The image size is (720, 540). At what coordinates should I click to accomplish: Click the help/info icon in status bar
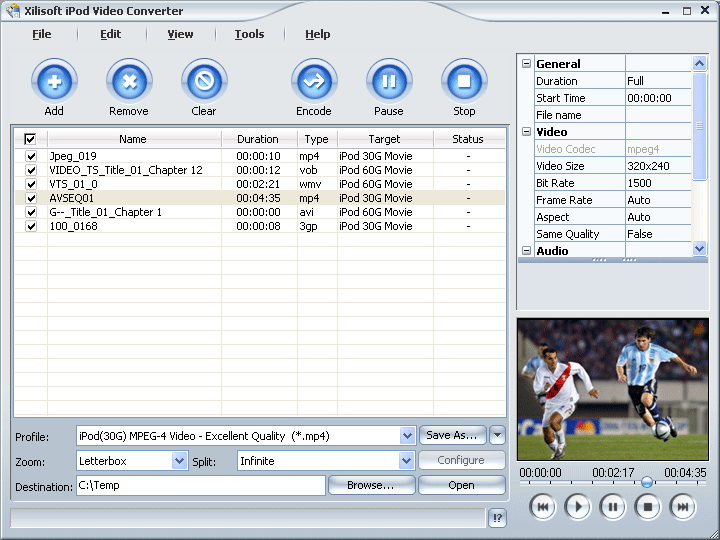click(497, 518)
